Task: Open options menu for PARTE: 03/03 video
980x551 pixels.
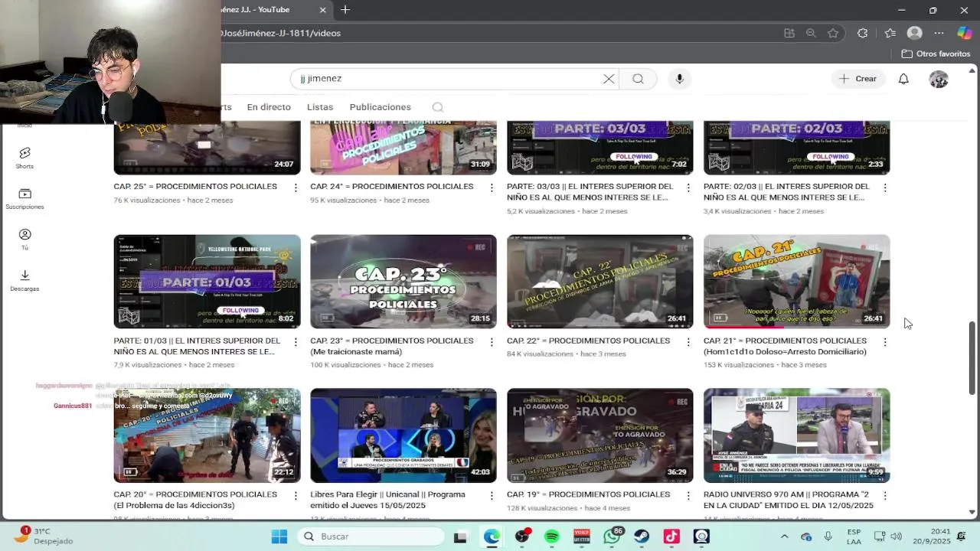Action: coord(688,187)
